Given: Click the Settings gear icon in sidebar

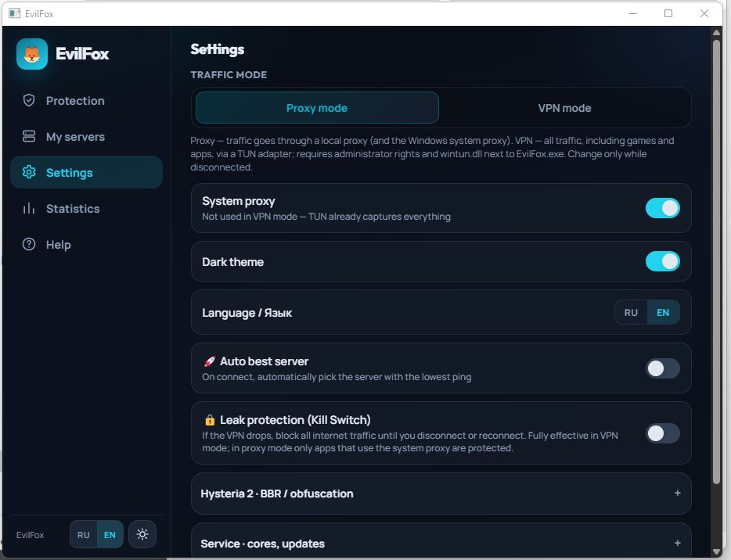Looking at the screenshot, I should click(x=29, y=172).
